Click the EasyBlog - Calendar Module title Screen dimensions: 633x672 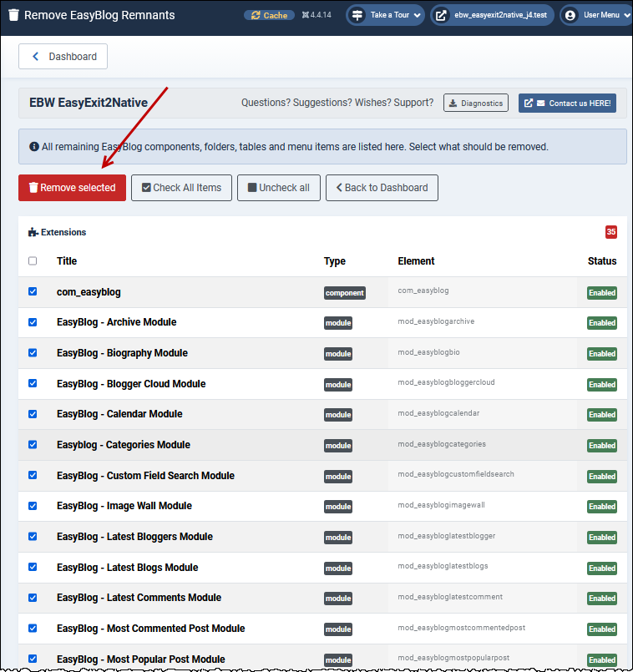pos(119,414)
